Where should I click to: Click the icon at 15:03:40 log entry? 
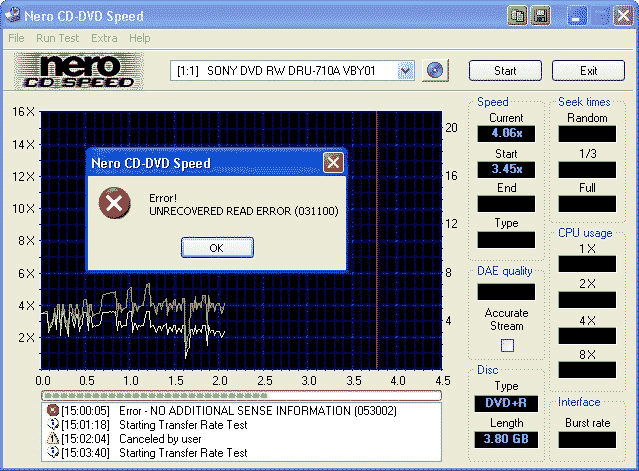53,452
